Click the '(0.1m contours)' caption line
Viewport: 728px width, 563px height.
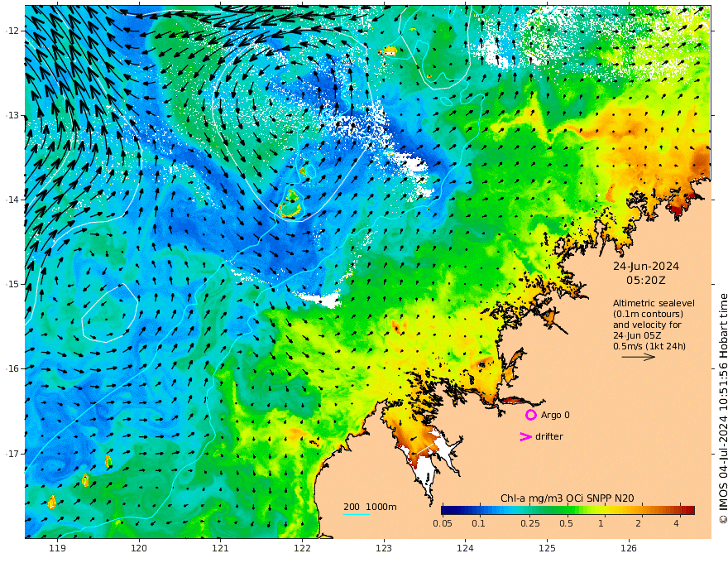[x=648, y=314]
